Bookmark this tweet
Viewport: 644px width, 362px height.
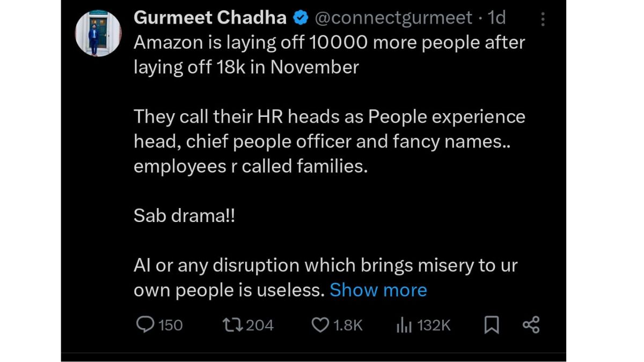(x=492, y=324)
